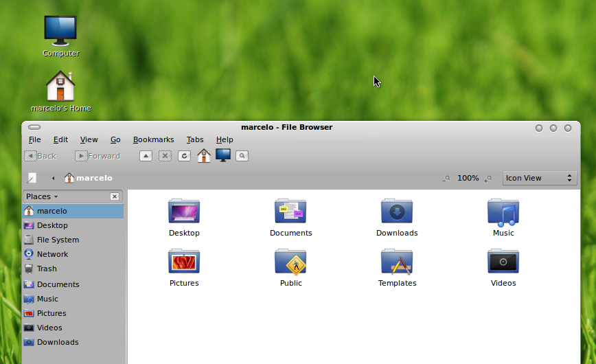Select the Desktop folder icon
This screenshot has width=596, height=364.
coord(184,211)
